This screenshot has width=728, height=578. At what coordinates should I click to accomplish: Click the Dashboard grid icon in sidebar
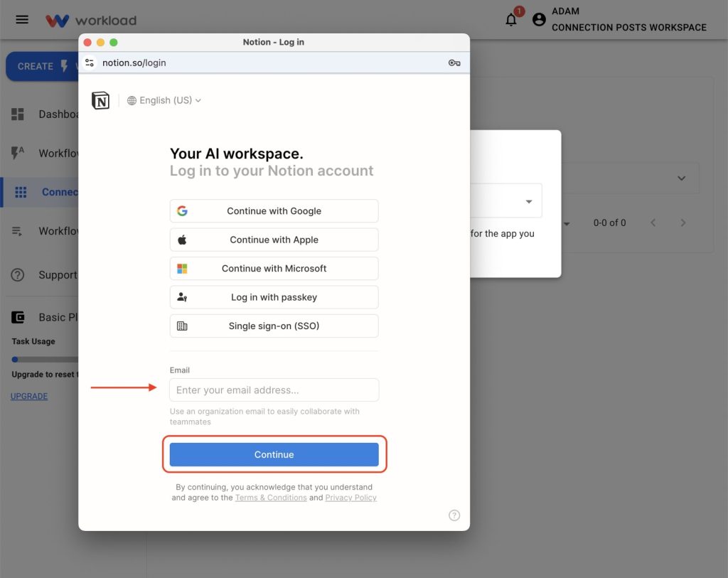18,114
